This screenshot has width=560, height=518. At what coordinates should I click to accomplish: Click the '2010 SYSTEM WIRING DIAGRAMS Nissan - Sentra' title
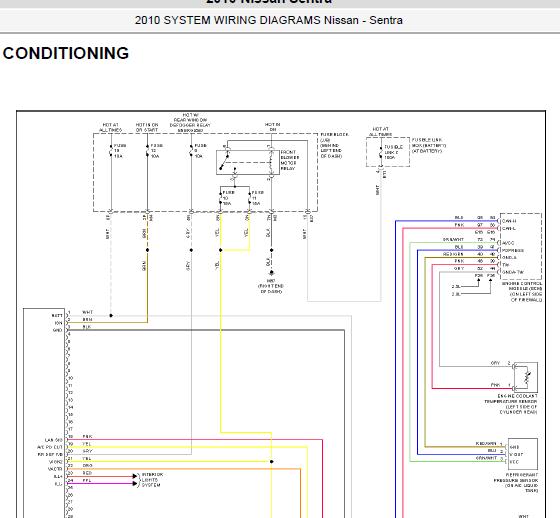pyautogui.click(x=269, y=20)
